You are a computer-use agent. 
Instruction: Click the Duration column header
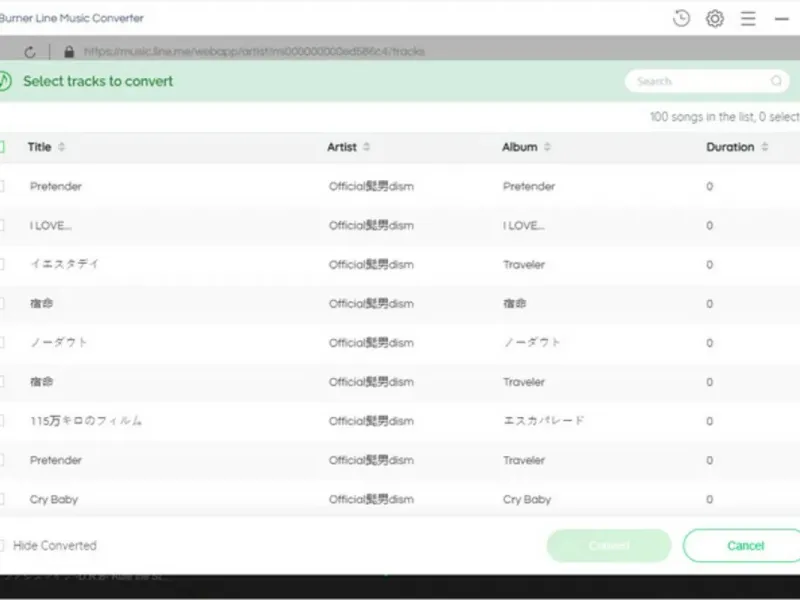(x=730, y=147)
